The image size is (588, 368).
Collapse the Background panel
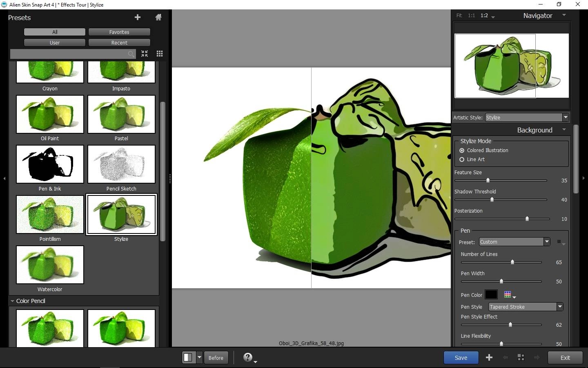pos(564,130)
